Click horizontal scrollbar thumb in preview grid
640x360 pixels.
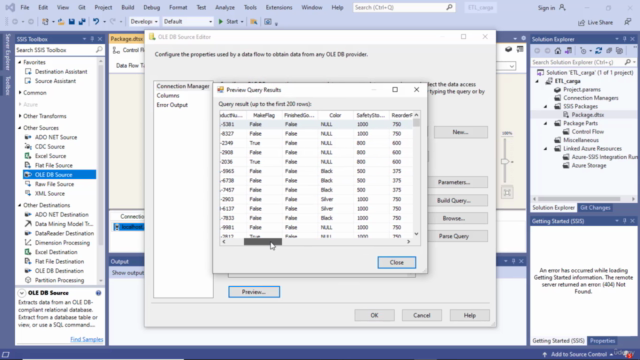(263, 242)
